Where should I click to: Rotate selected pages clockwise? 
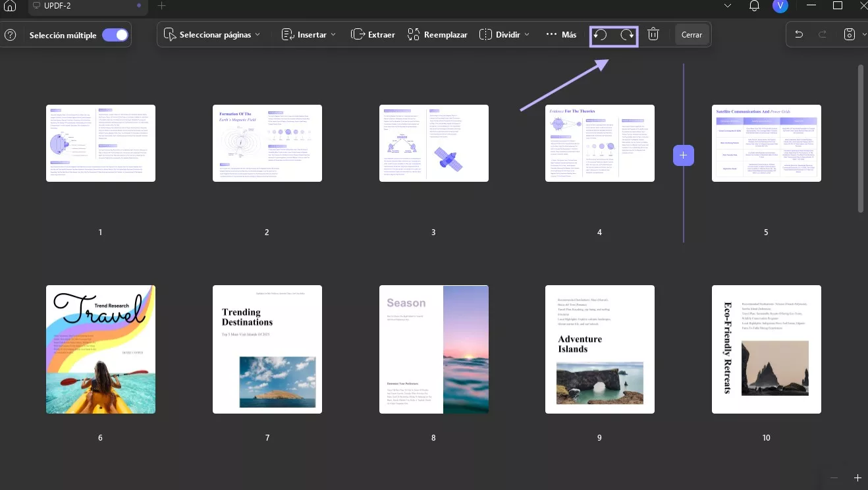(x=627, y=35)
